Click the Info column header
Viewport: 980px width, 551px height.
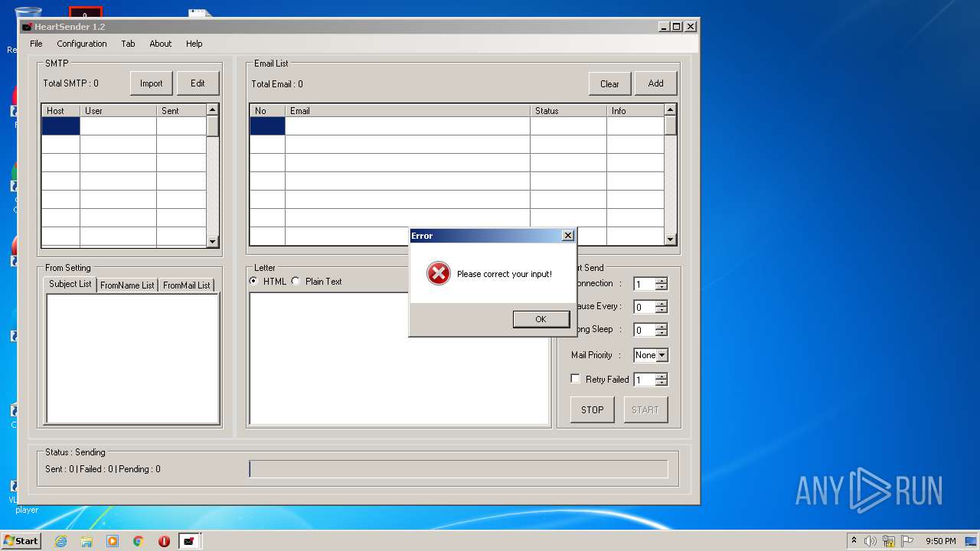click(635, 111)
